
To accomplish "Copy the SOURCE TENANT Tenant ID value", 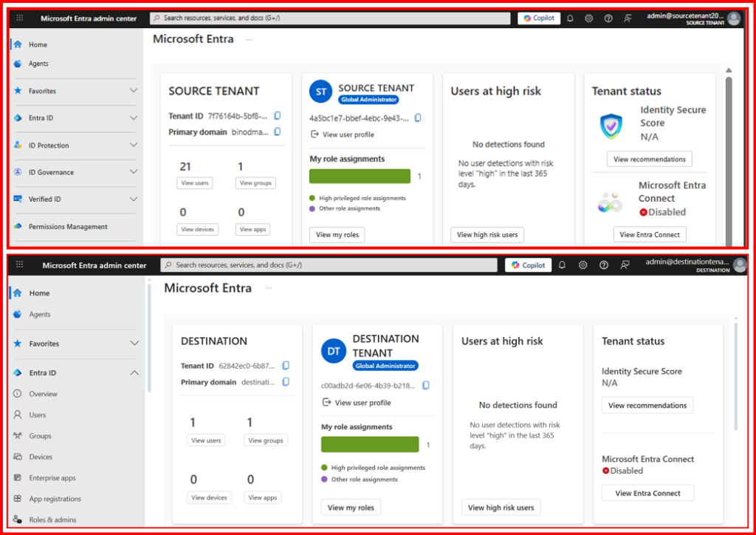I will pyautogui.click(x=278, y=116).
